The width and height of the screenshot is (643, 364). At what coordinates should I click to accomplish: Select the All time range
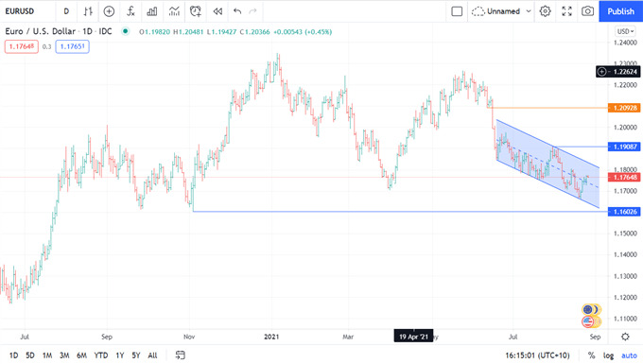(152, 355)
